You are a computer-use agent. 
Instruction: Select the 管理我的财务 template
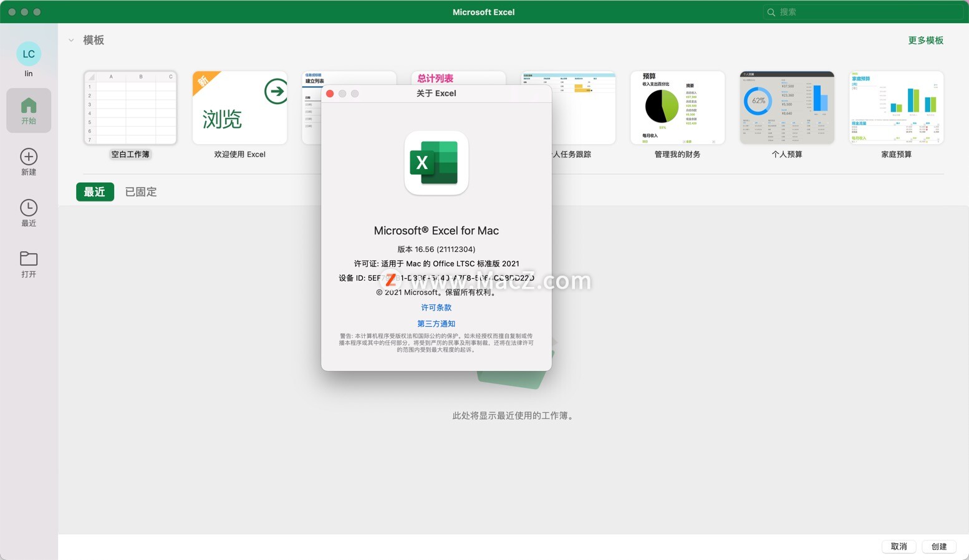coord(677,107)
